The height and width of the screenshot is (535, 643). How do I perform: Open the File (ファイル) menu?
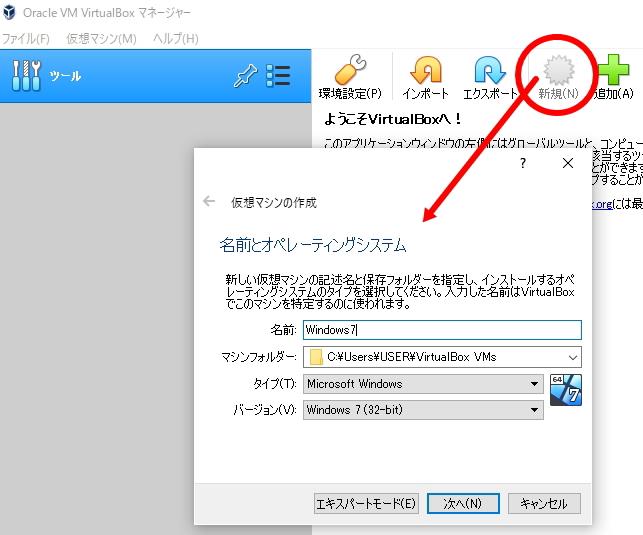click(25, 39)
